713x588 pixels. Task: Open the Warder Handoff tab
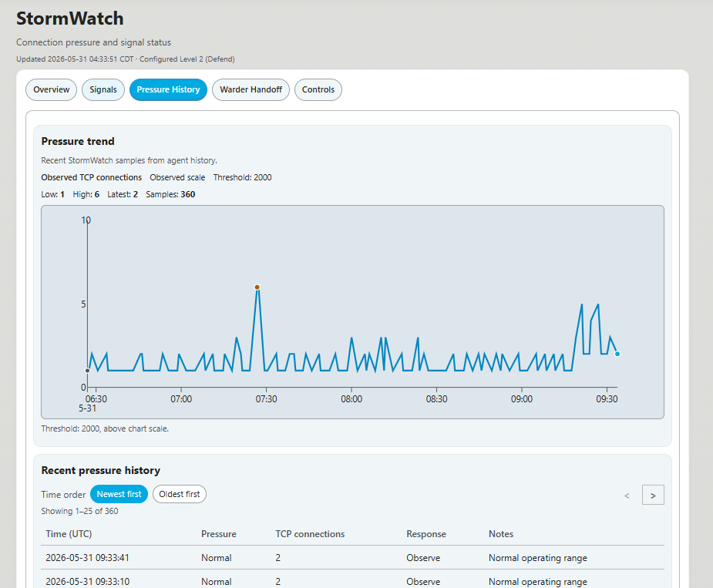[251, 89]
